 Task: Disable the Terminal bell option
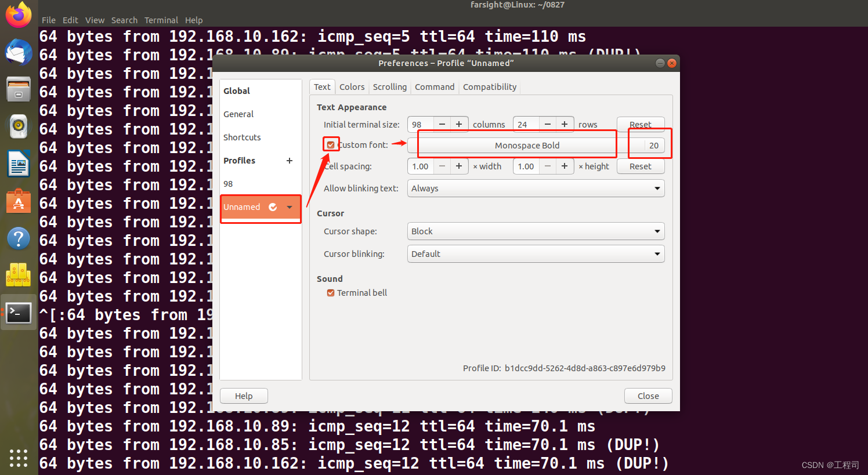click(331, 293)
